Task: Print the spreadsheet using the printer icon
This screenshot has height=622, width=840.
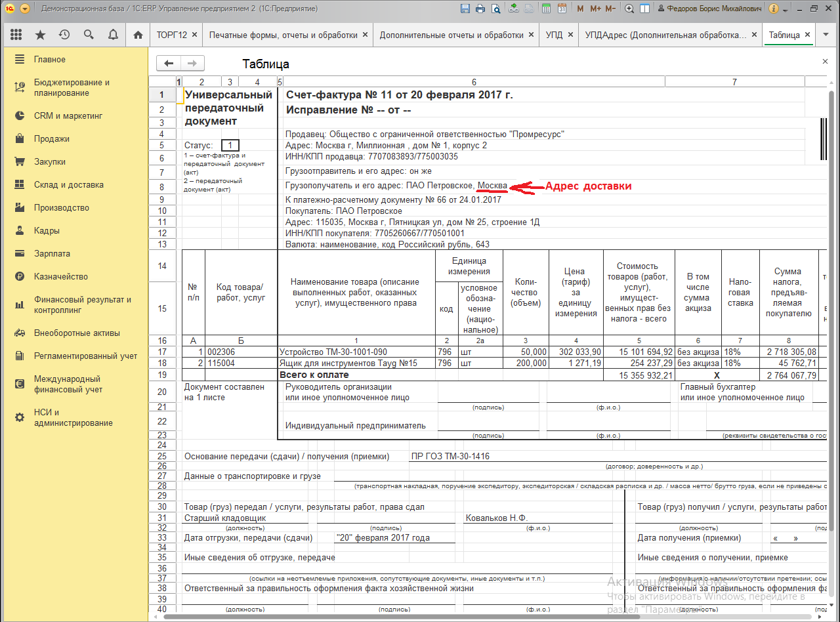Action: coord(480,9)
